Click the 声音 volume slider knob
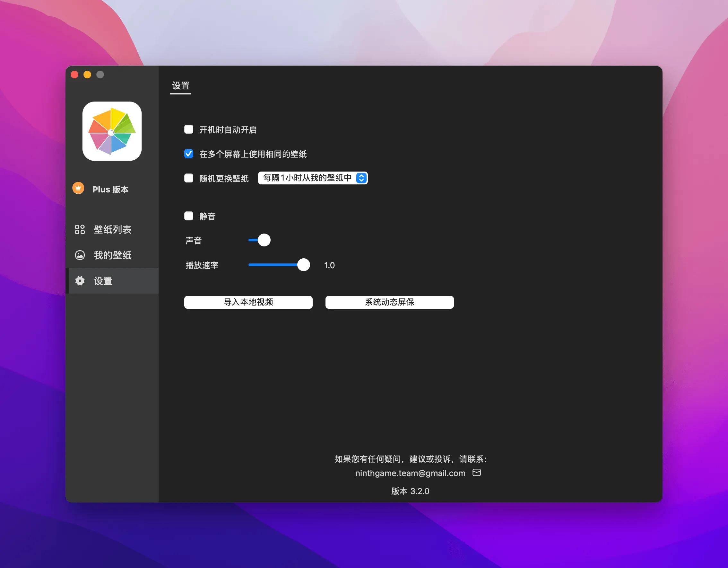Image resolution: width=728 pixels, height=568 pixels. (264, 240)
